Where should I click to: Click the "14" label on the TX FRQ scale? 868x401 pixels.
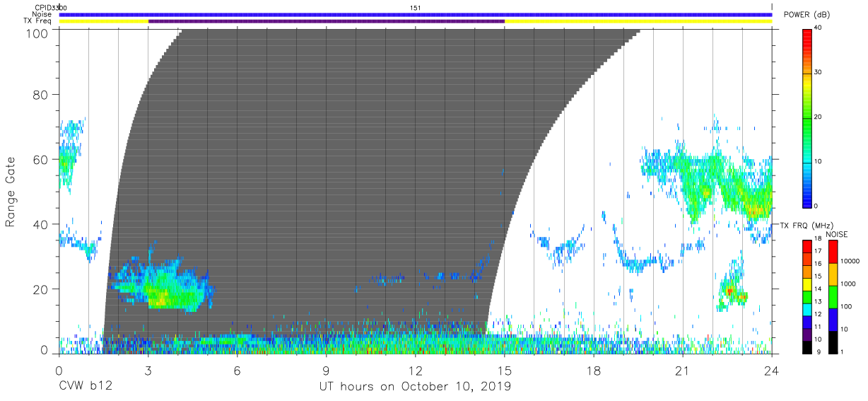[x=817, y=289]
